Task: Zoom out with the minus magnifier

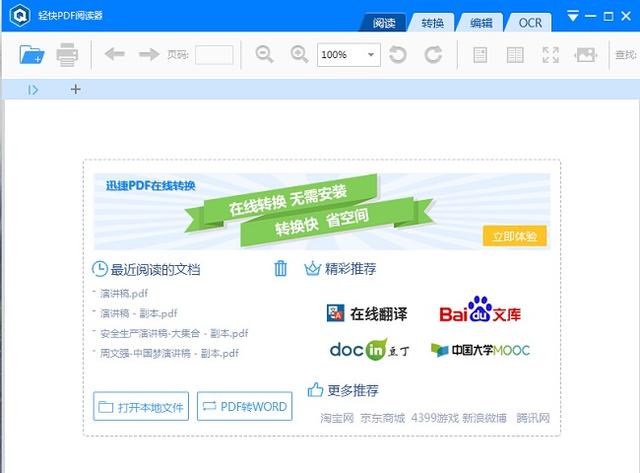Action: point(264,55)
